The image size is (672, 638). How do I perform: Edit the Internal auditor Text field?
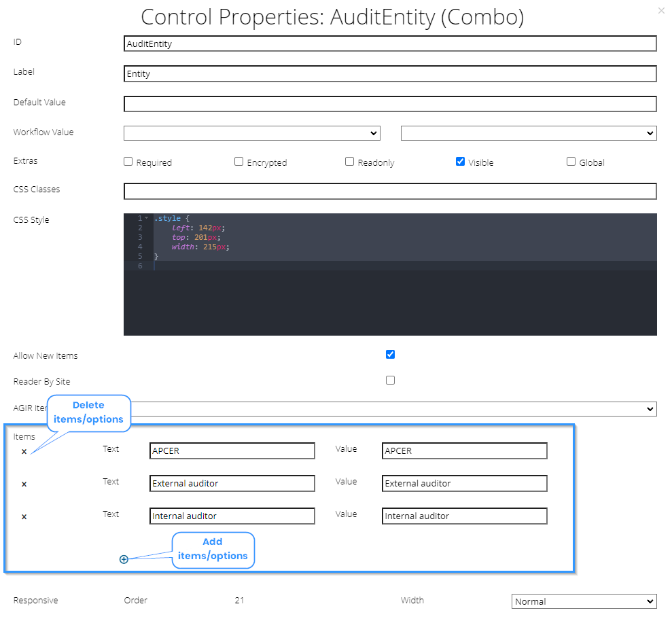pyautogui.click(x=232, y=516)
